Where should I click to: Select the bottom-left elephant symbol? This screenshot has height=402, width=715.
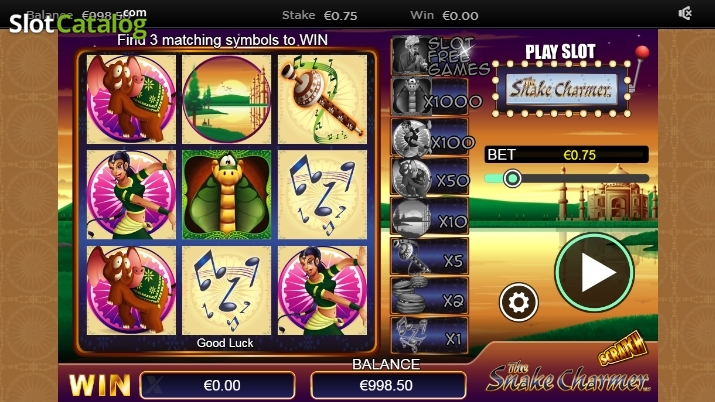[x=131, y=290]
